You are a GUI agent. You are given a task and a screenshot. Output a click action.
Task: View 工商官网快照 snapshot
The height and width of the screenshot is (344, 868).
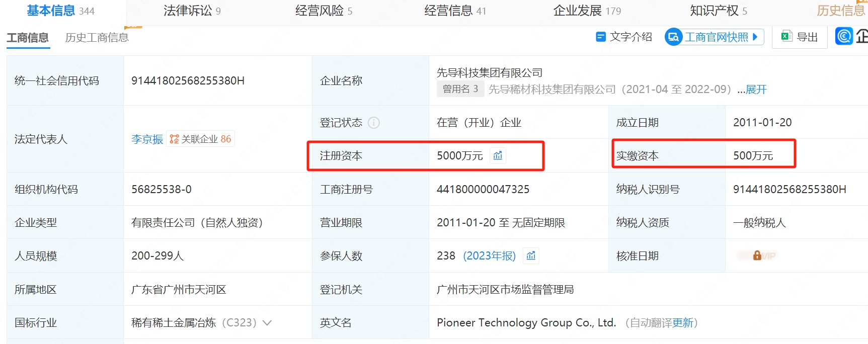(x=714, y=37)
